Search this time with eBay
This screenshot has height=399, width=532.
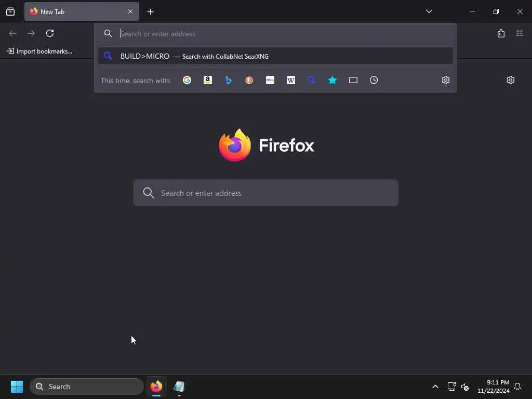(x=270, y=80)
